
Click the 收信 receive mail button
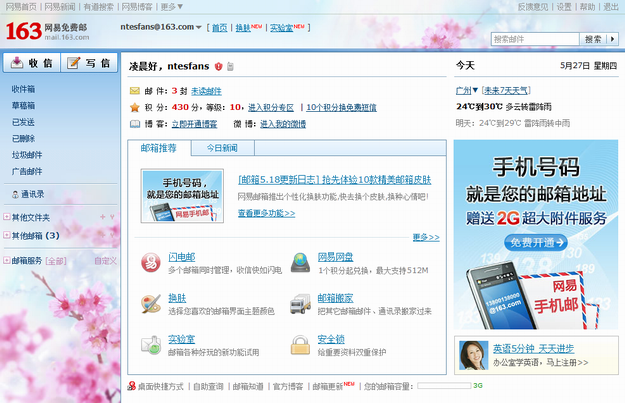click(x=32, y=63)
